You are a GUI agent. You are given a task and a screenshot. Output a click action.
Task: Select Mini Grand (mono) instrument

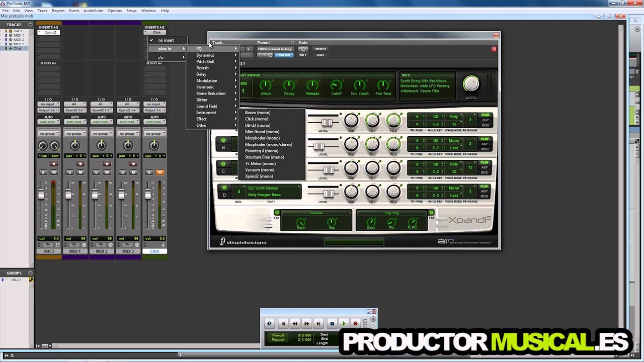[272, 132]
